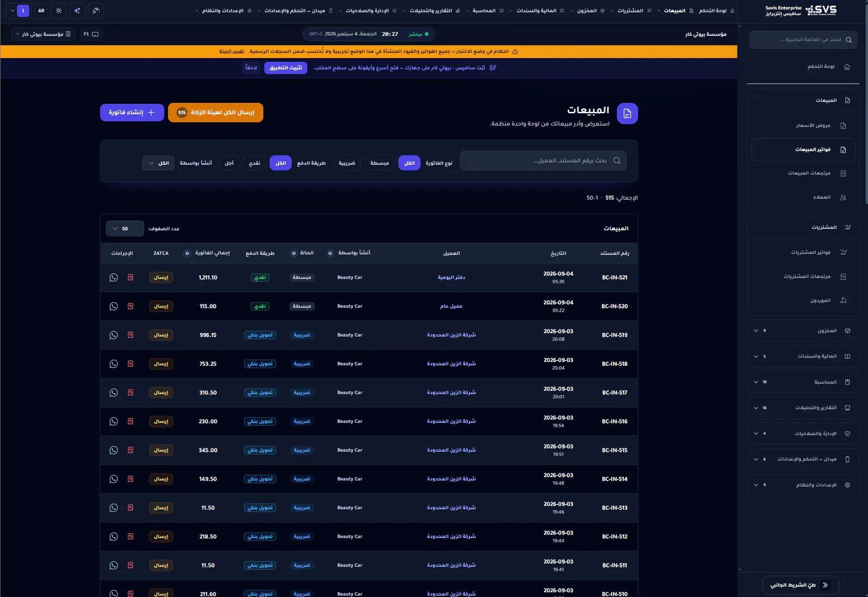This screenshot has height=597, width=868.
Task: Click the WhatsApp icon in row BC-IN-519
Action: (114, 335)
